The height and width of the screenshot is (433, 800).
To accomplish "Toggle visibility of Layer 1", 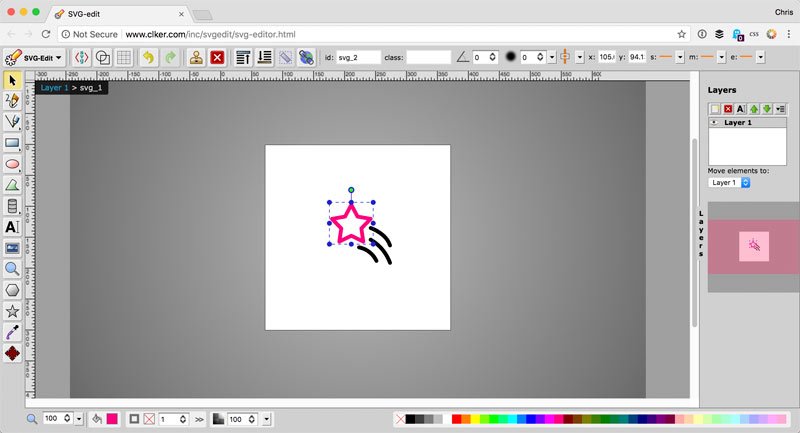I will click(714, 123).
